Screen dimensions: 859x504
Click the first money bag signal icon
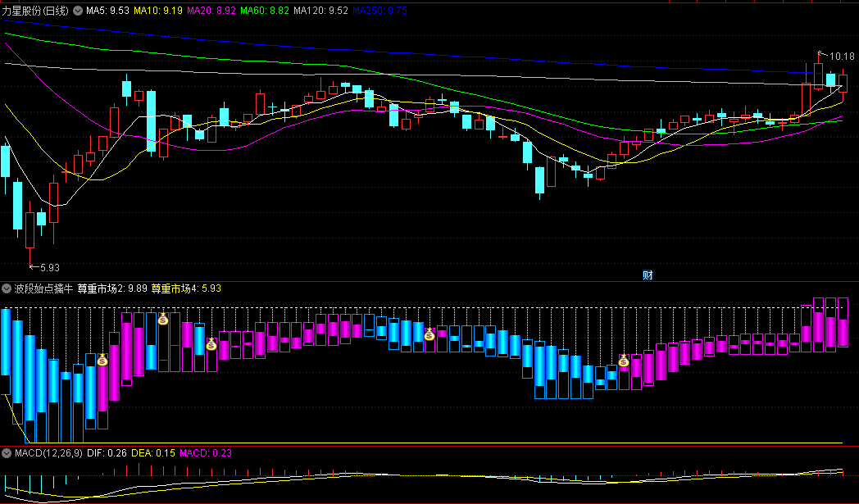tap(102, 360)
